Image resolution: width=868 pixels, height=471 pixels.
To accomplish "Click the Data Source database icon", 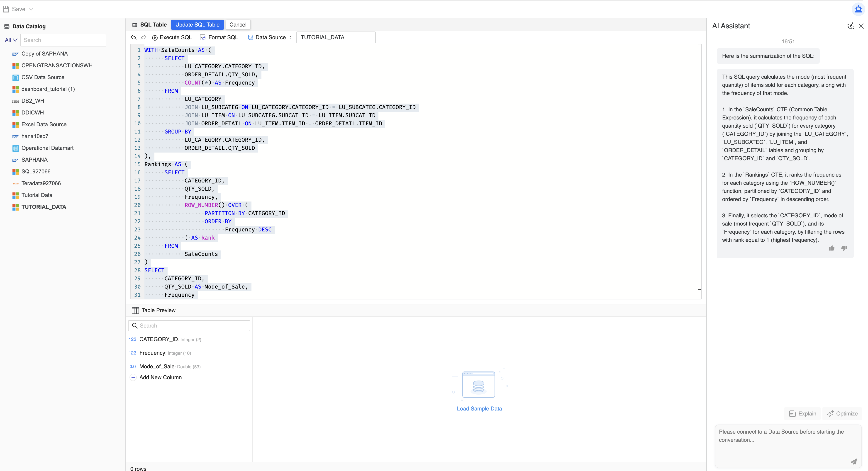I will pos(250,37).
